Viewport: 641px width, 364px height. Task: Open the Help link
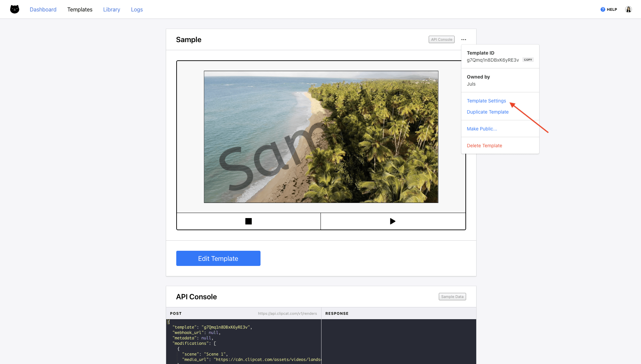tap(609, 9)
